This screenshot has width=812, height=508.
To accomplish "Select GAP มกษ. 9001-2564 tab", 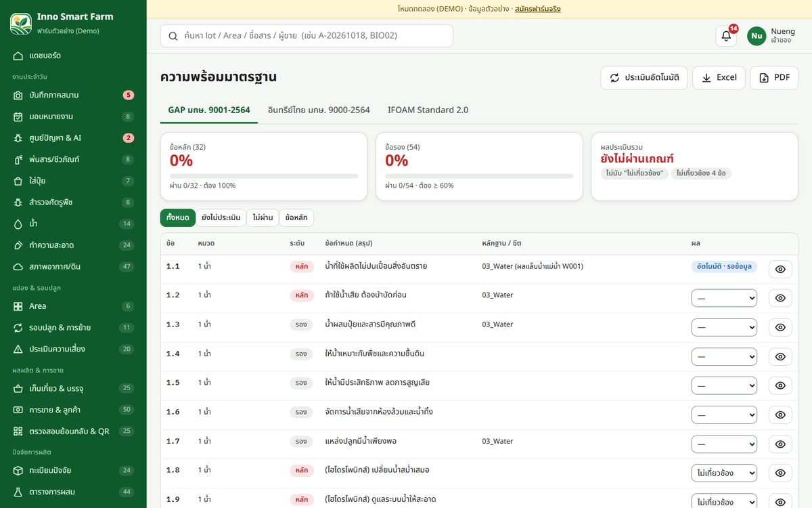I will (x=209, y=110).
